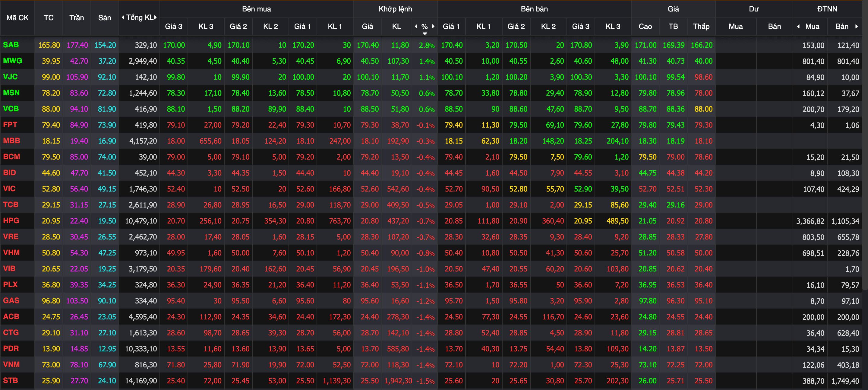Click the right arrow beside Tổng KL
This screenshot has height=390, width=868.
[155, 17]
